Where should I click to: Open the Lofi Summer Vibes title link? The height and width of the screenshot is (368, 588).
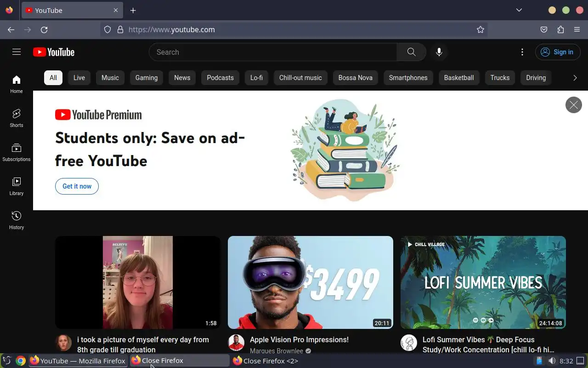coord(488,345)
